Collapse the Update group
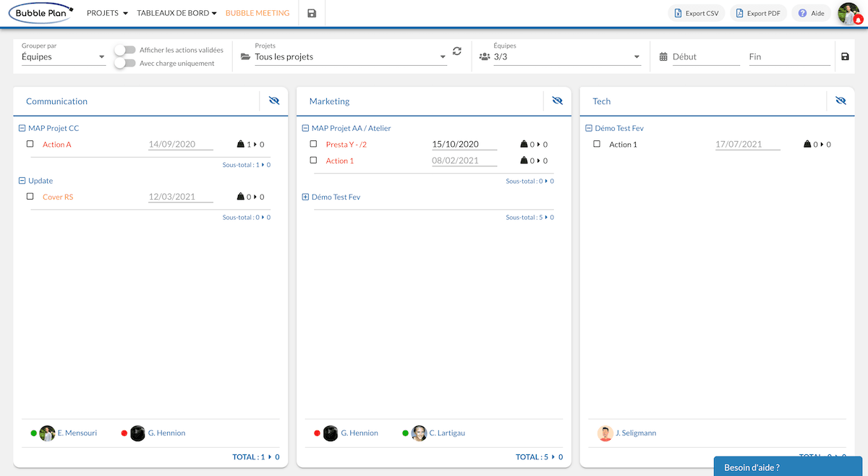The width and height of the screenshot is (868, 476). point(22,181)
